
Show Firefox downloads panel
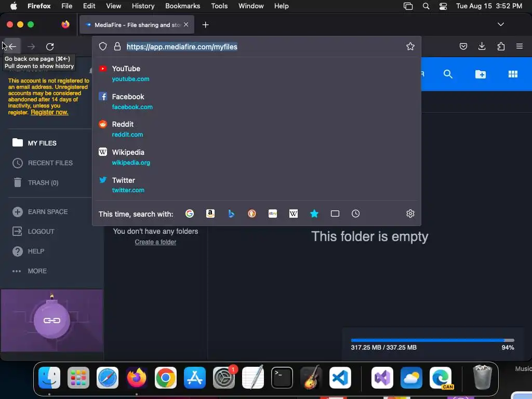pos(482,46)
